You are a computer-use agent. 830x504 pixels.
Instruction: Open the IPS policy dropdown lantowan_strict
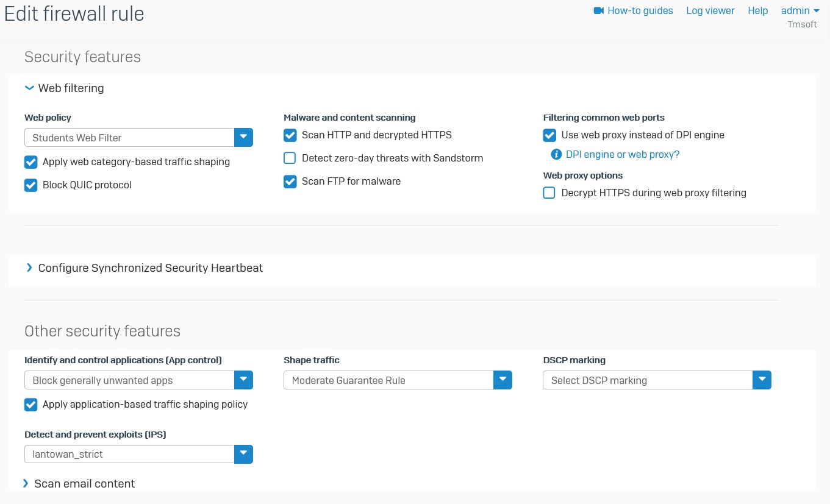(243, 454)
